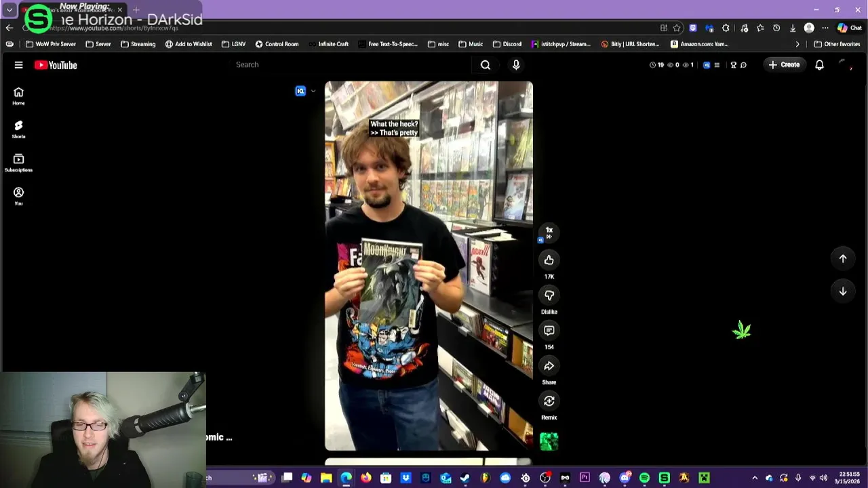Start voice search with microphone icon
Image resolution: width=868 pixels, height=488 pixels.
[516, 65]
